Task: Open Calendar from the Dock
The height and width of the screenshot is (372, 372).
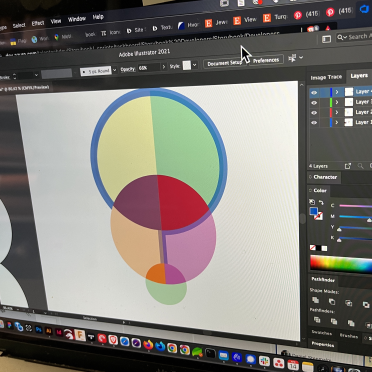Action: click(293, 365)
